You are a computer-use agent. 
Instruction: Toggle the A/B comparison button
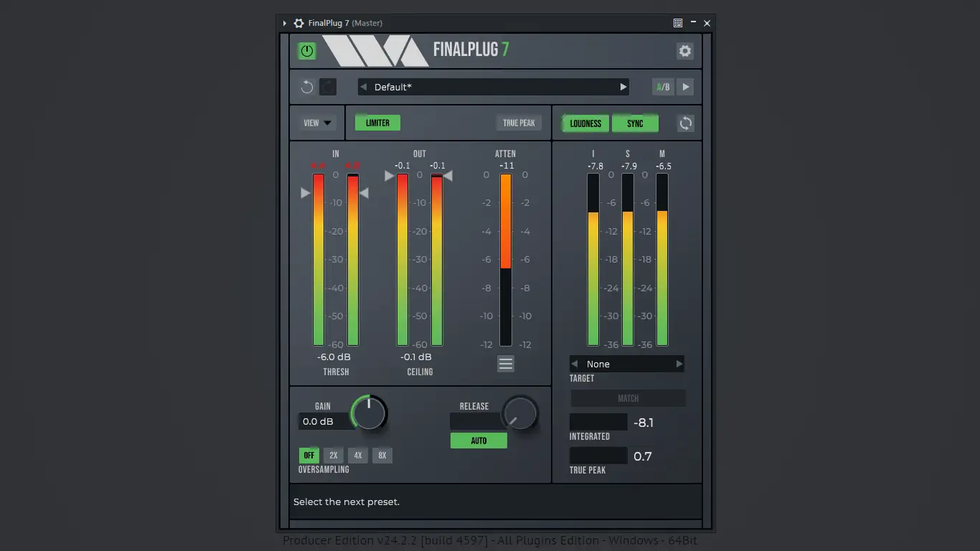(x=663, y=87)
